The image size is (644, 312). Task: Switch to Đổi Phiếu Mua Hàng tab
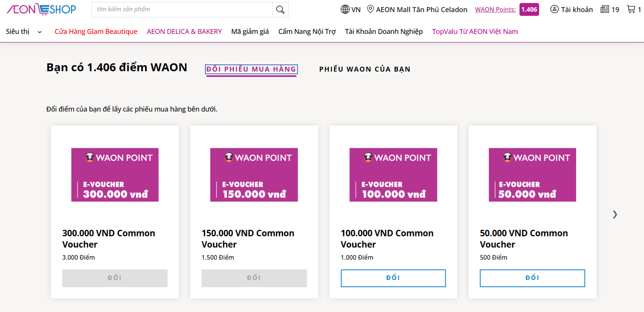pyautogui.click(x=251, y=69)
